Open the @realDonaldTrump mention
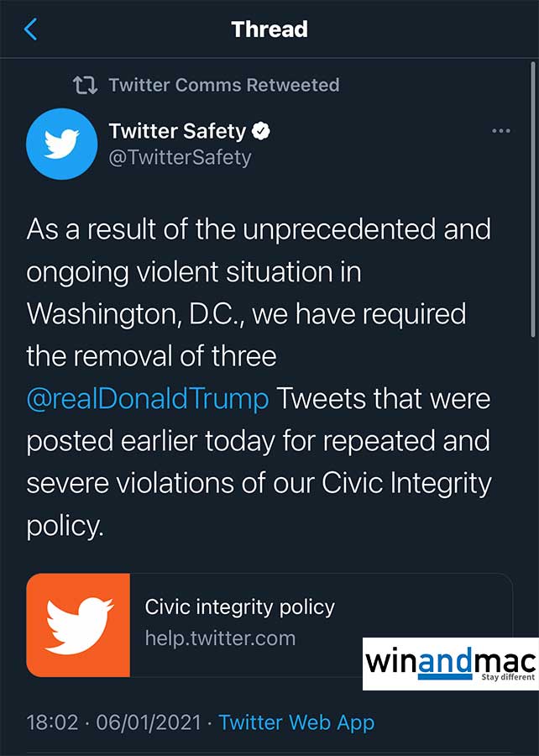Image resolution: width=539 pixels, height=756 pixels. tap(148, 398)
